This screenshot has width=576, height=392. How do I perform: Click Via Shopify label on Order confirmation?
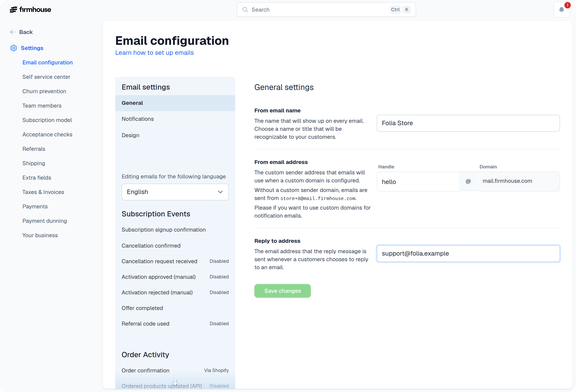(x=216, y=370)
